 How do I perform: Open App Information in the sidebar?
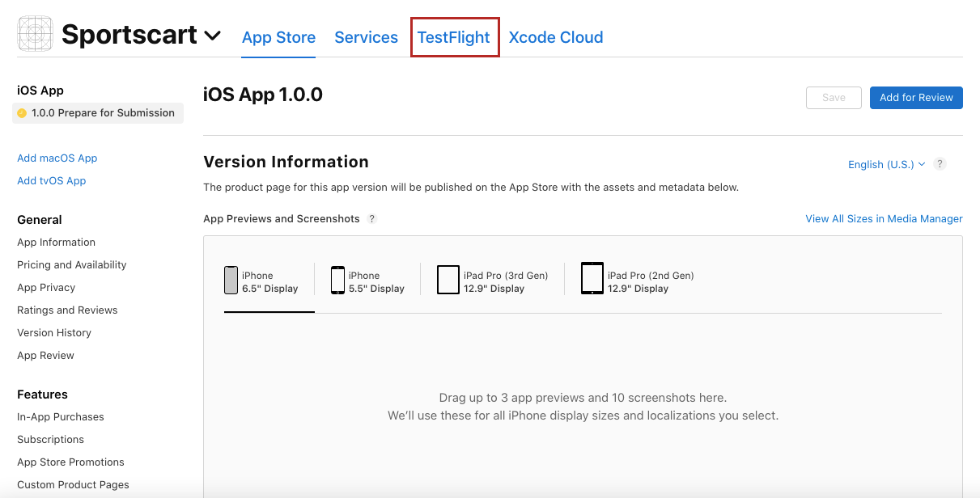(57, 243)
